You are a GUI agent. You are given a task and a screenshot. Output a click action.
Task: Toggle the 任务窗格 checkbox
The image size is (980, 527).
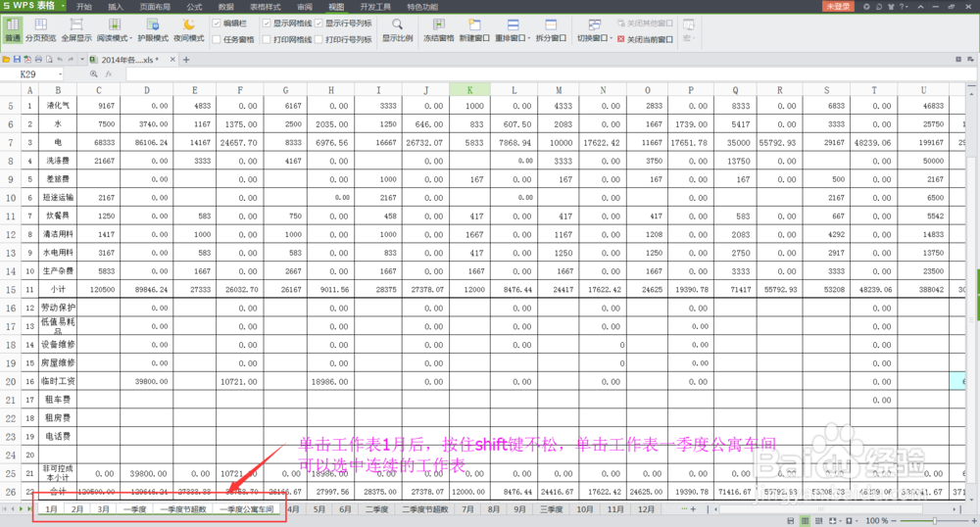pyautogui.click(x=217, y=39)
